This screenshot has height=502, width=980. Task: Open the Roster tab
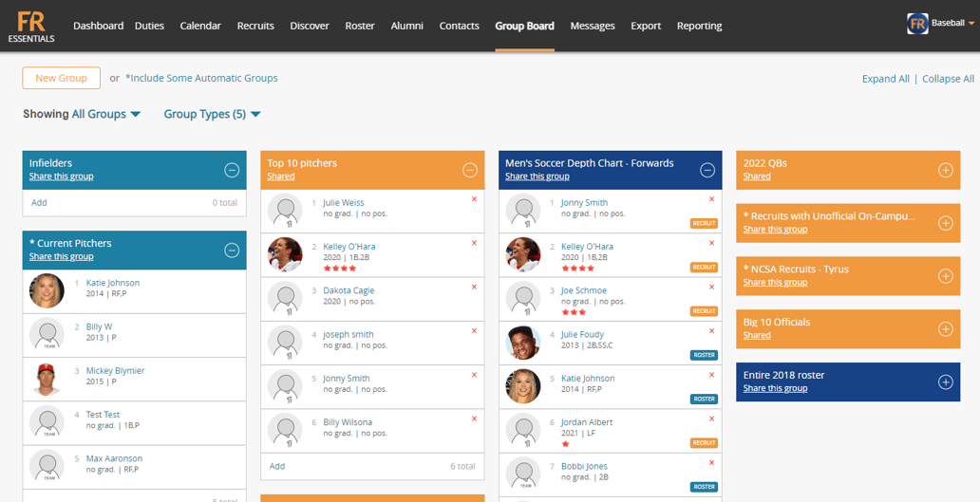360,26
